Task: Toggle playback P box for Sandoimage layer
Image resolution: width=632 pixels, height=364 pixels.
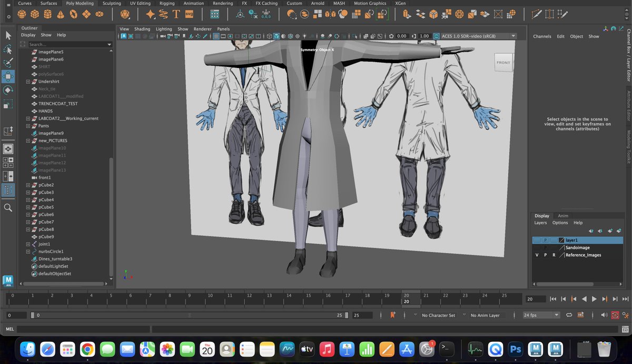Action: pyautogui.click(x=545, y=248)
